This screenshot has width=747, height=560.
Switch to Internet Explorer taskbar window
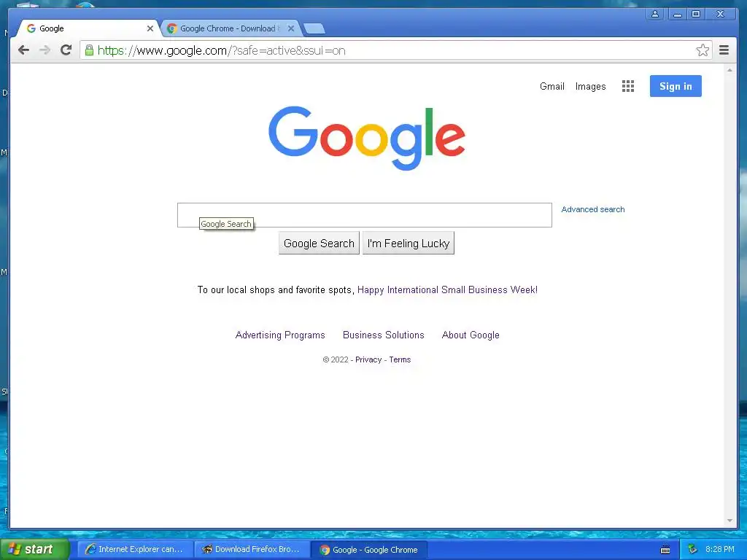(x=135, y=550)
